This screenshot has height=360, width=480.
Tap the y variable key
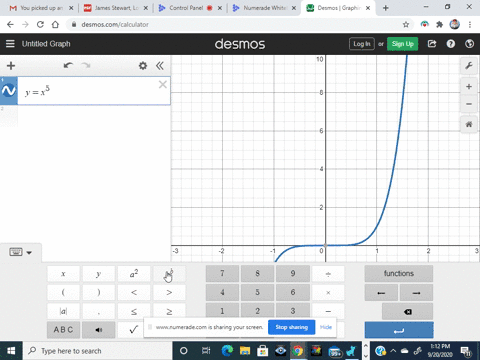pos(98,274)
